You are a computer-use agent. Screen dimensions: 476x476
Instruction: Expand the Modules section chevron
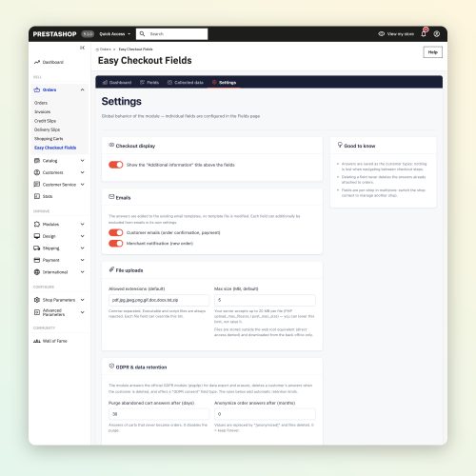tap(82, 224)
